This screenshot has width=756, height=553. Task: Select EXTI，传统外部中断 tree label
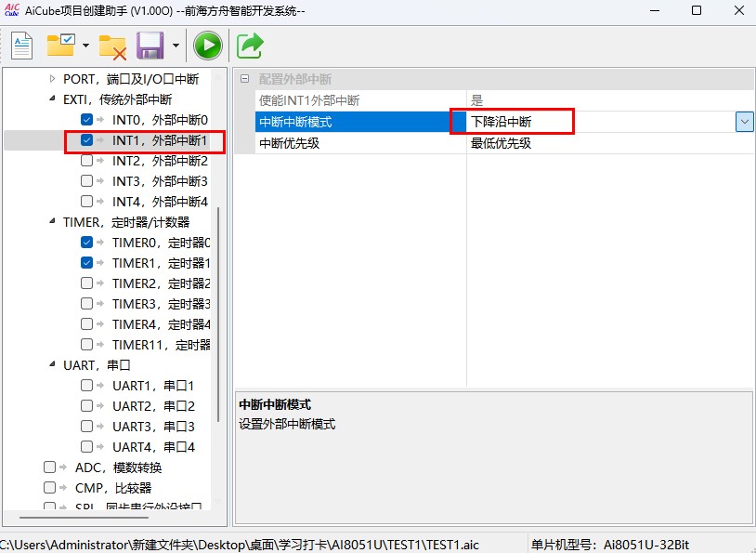(117, 99)
